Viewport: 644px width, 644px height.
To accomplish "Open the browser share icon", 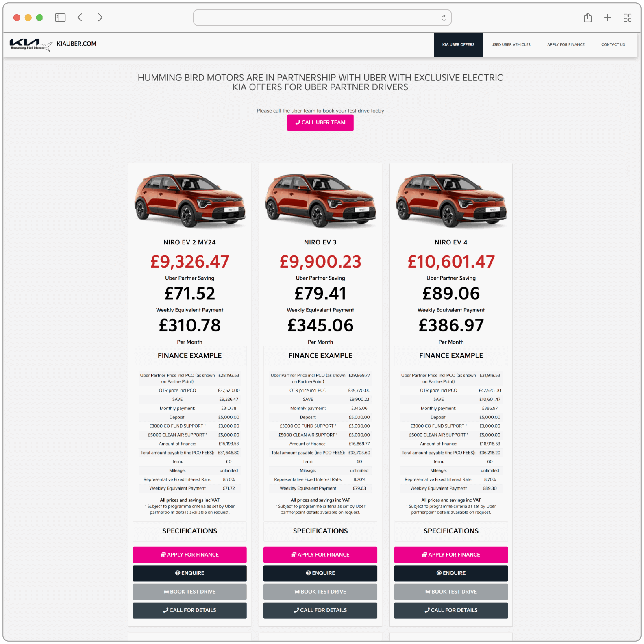I will (x=588, y=17).
